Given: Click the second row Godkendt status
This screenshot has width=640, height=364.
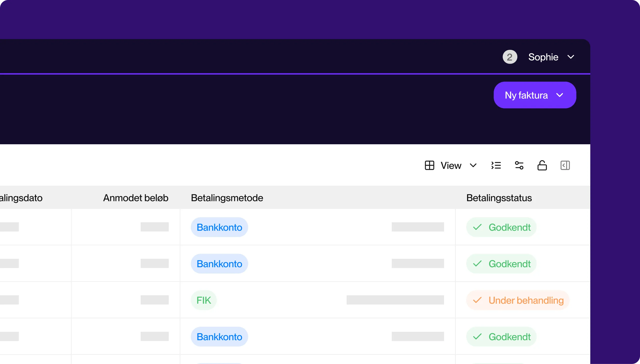Looking at the screenshot, I should point(509,264).
